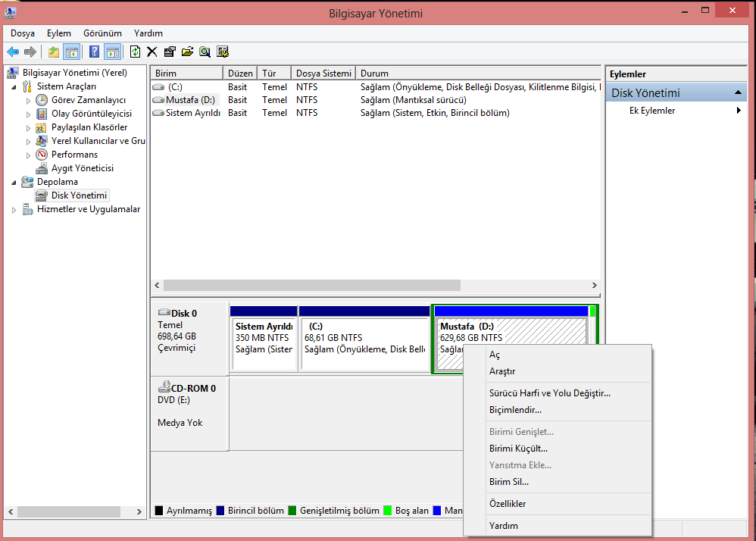Click the open folder toolbar icon
This screenshot has height=541, width=756.
point(187,52)
